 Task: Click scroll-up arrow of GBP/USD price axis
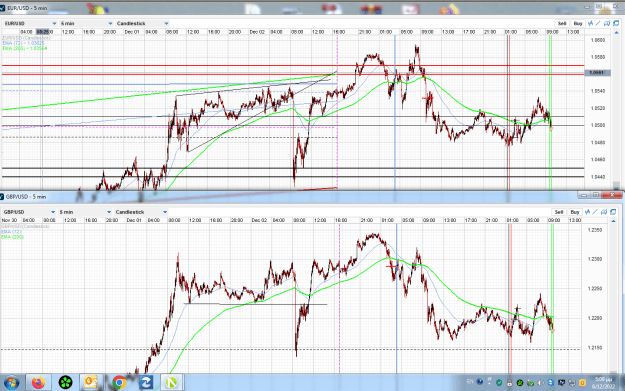(613, 220)
